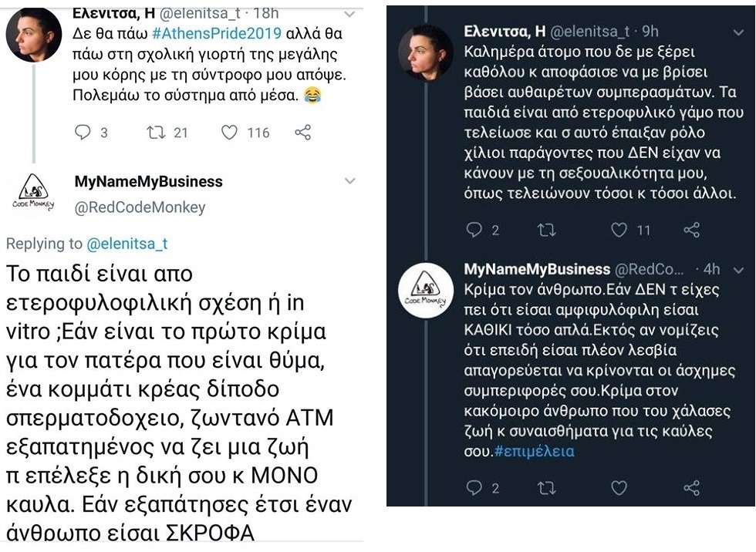Expand the options chevron on the 9h tweet

click(x=737, y=32)
